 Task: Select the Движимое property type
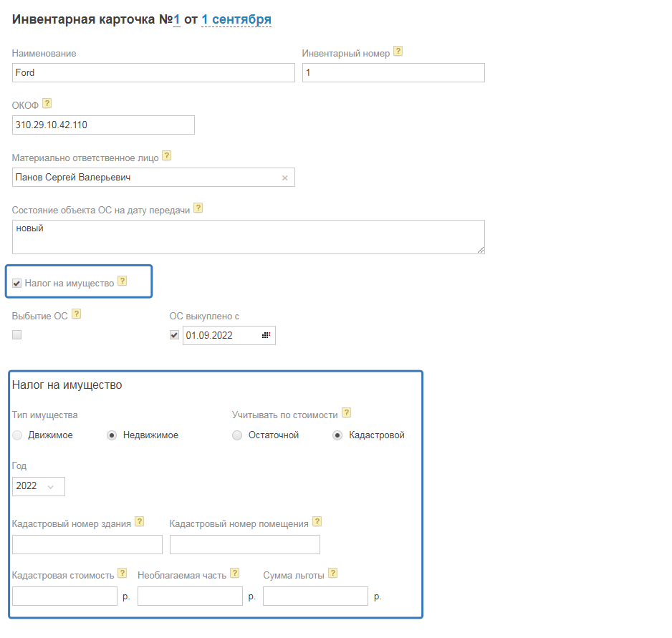tap(17, 435)
